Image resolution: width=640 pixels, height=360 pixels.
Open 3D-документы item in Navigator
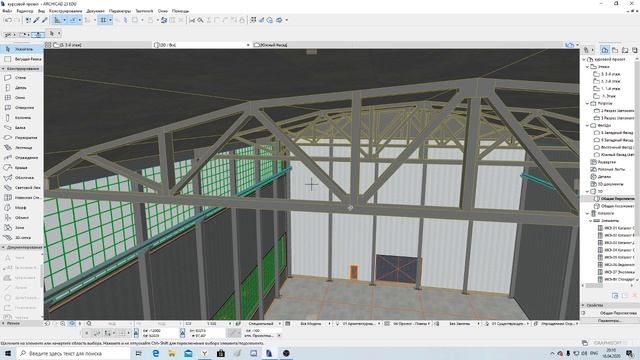click(x=610, y=184)
